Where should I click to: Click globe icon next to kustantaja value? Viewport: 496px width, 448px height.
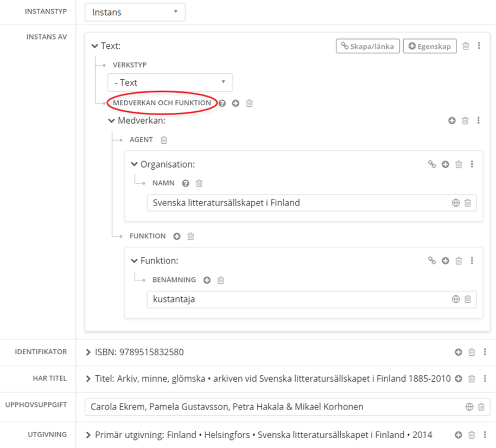456,299
